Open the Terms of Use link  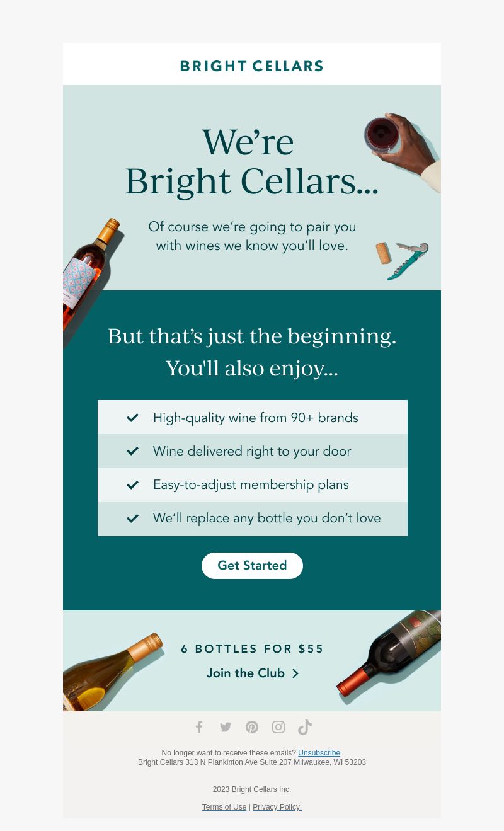click(224, 807)
